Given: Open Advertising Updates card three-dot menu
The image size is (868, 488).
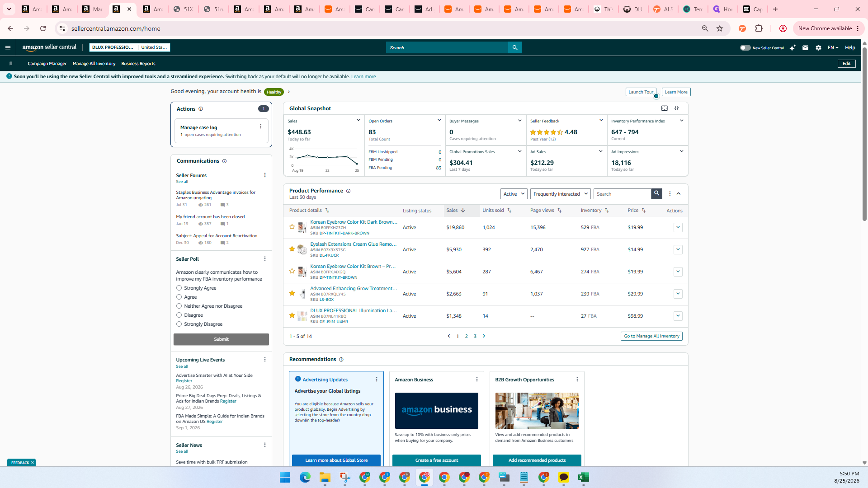Looking at the screenshot, I should pos(377,380).
